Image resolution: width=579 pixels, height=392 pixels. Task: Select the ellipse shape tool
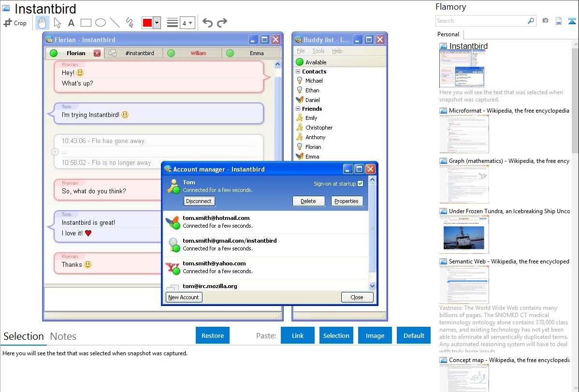coord(101,23)
